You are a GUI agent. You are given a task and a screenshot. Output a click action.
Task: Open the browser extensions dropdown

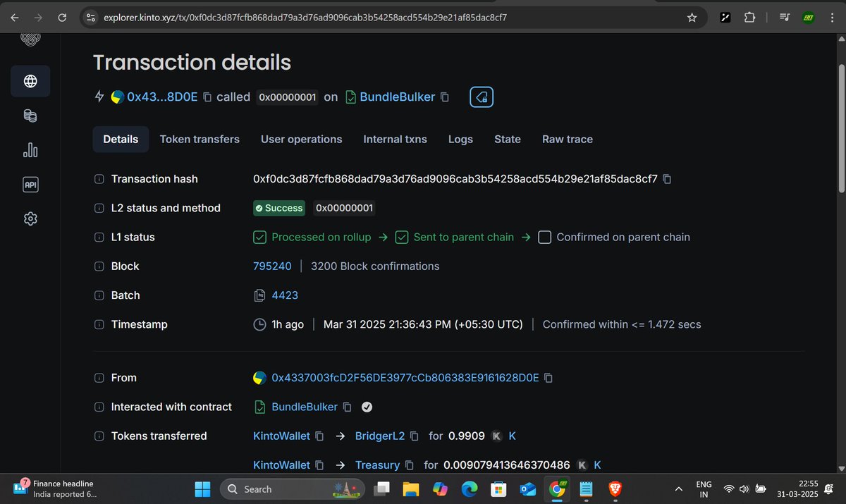(750, 17)
